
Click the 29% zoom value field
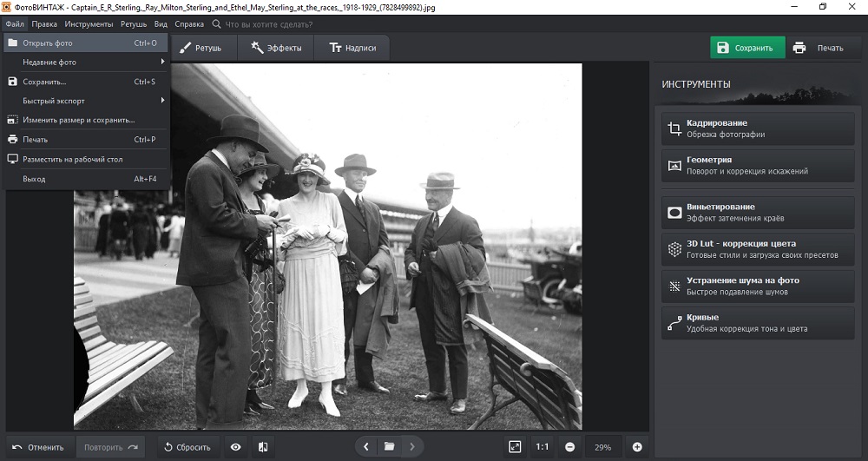(603, 447)
